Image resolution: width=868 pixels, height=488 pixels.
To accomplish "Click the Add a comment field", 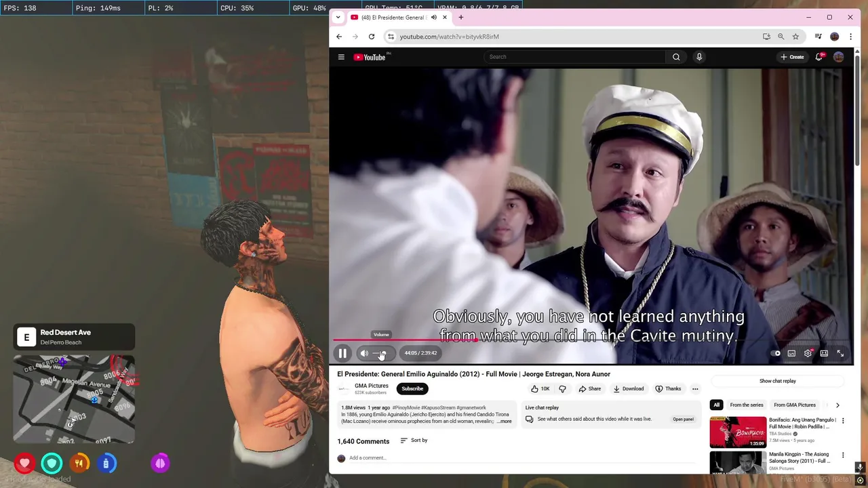I will (522, 458).
